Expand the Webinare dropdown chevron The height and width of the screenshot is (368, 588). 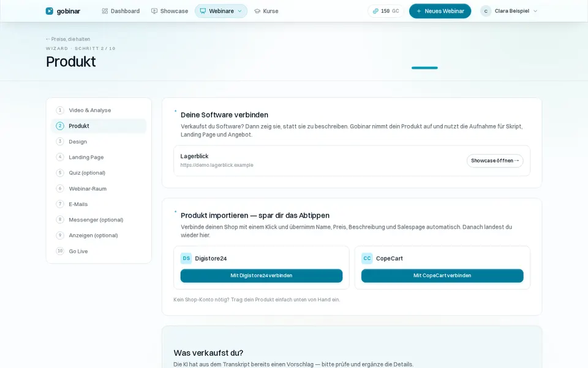(240, 11)
